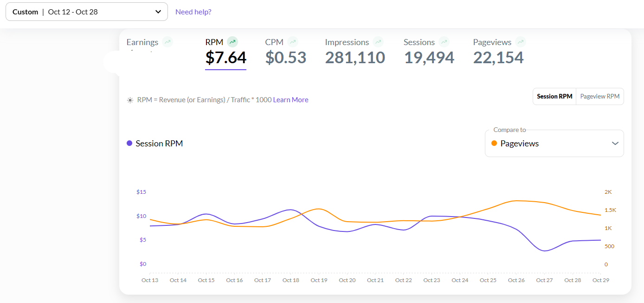
Task: Switch to Session RPM view
Action: [554, 97]
